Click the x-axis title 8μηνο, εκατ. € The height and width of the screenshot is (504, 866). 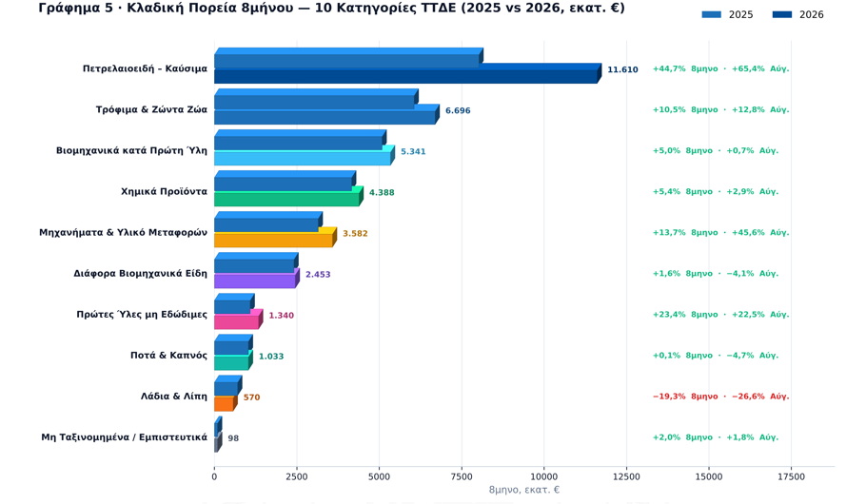(x=524, y=490)
